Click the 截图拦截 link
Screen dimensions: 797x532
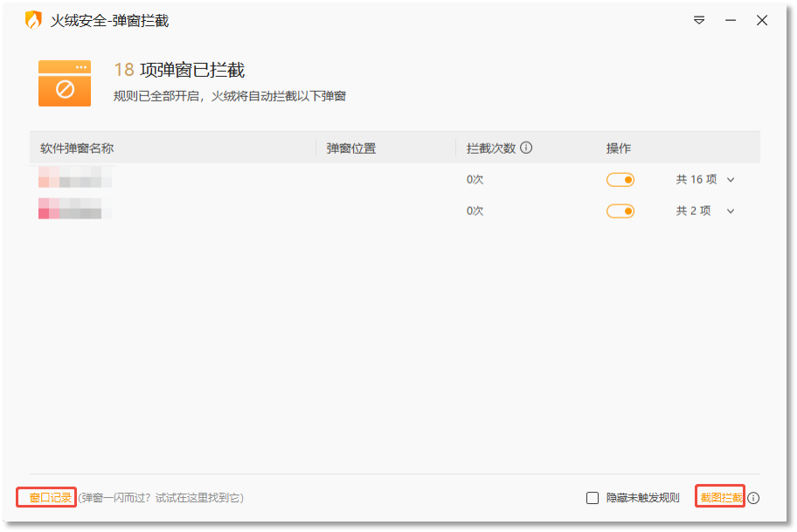(721, 497)
